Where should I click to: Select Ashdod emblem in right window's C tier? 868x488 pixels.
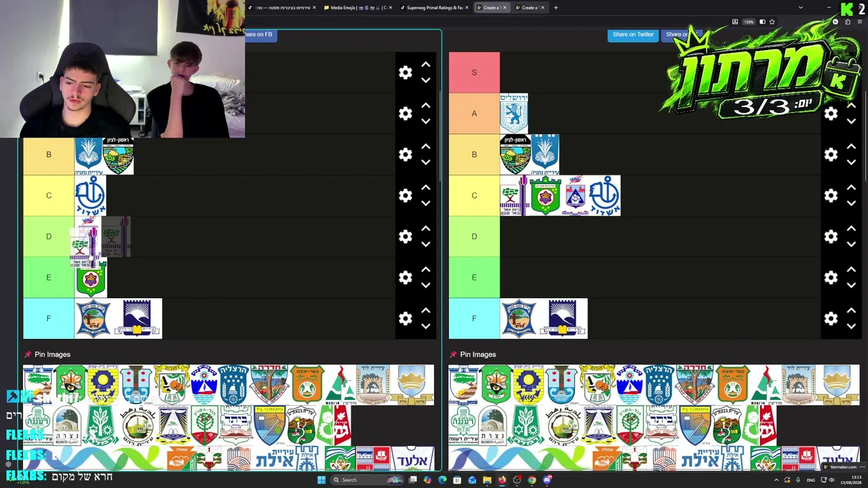tap(604, 196)
